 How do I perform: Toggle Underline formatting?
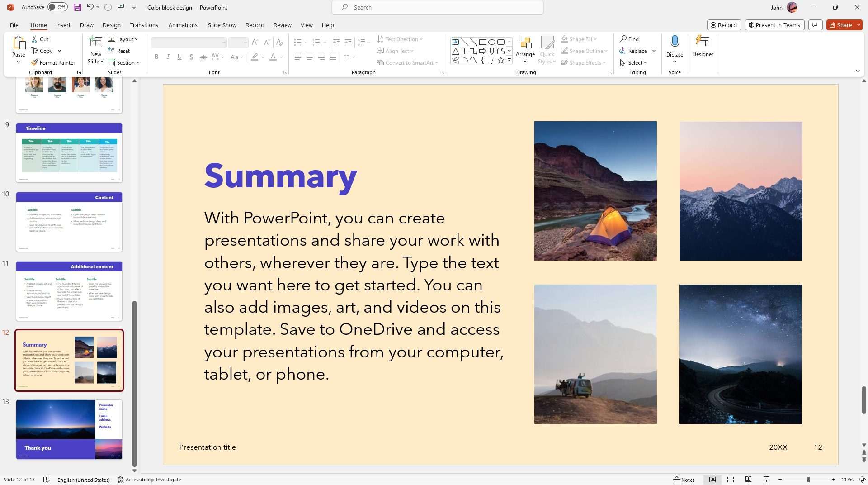click(179, 57)
